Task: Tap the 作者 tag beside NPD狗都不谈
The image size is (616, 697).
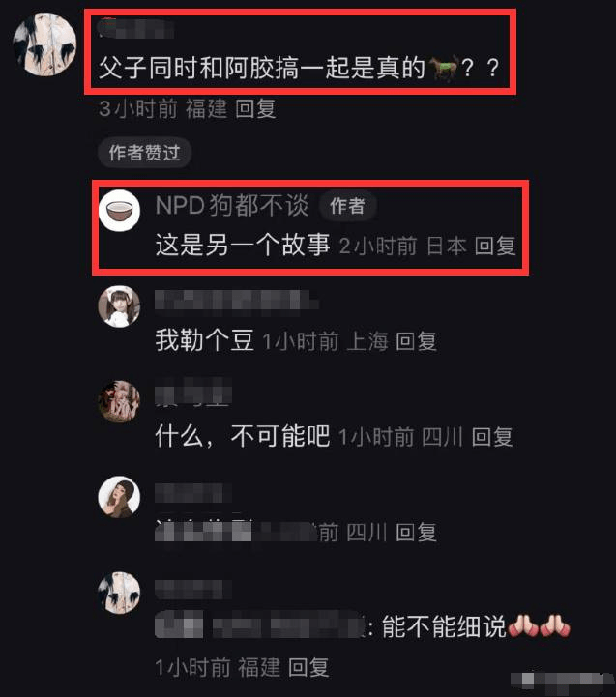Action: tap(348, 206)
